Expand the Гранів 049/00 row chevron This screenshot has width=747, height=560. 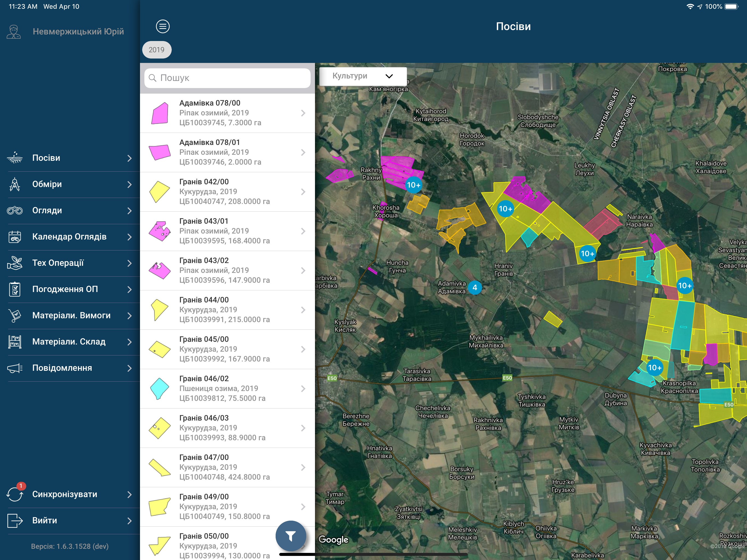tap(303, 507)
